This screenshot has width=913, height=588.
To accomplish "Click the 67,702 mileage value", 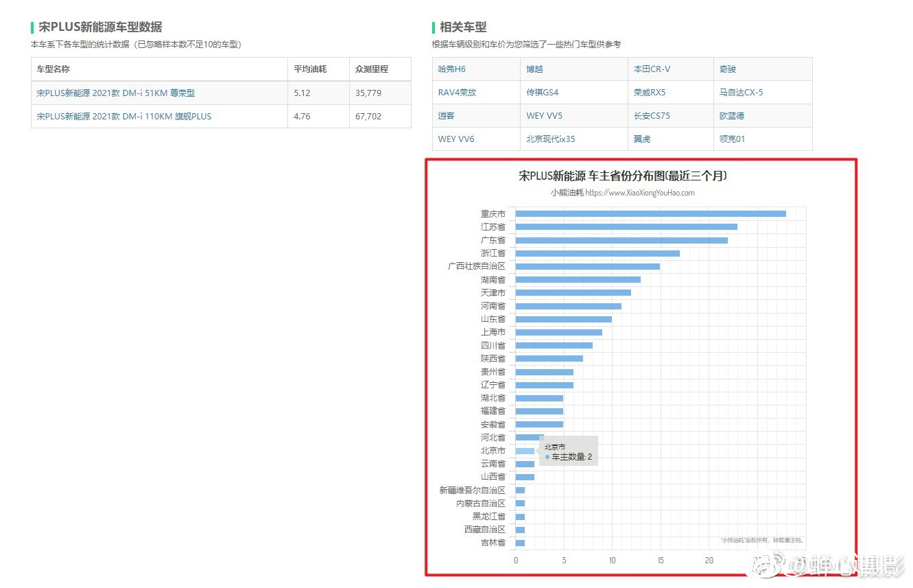I will point(368,116).
